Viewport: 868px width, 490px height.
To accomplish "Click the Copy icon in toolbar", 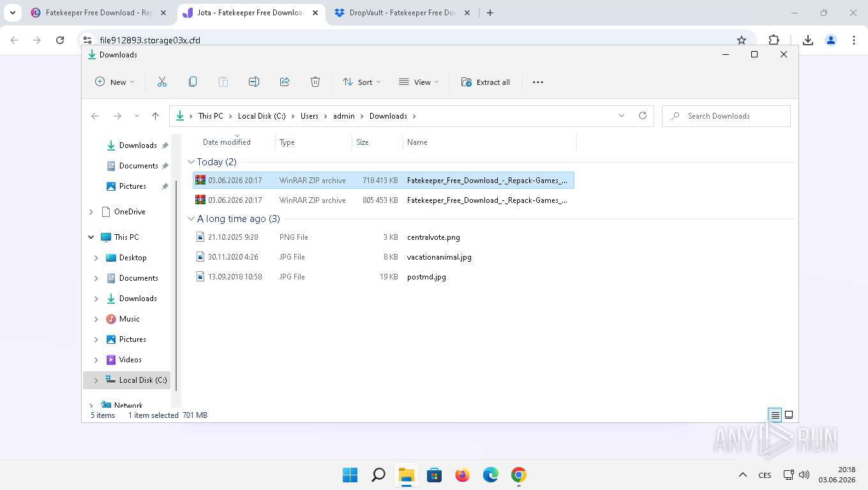I will 193,82.
